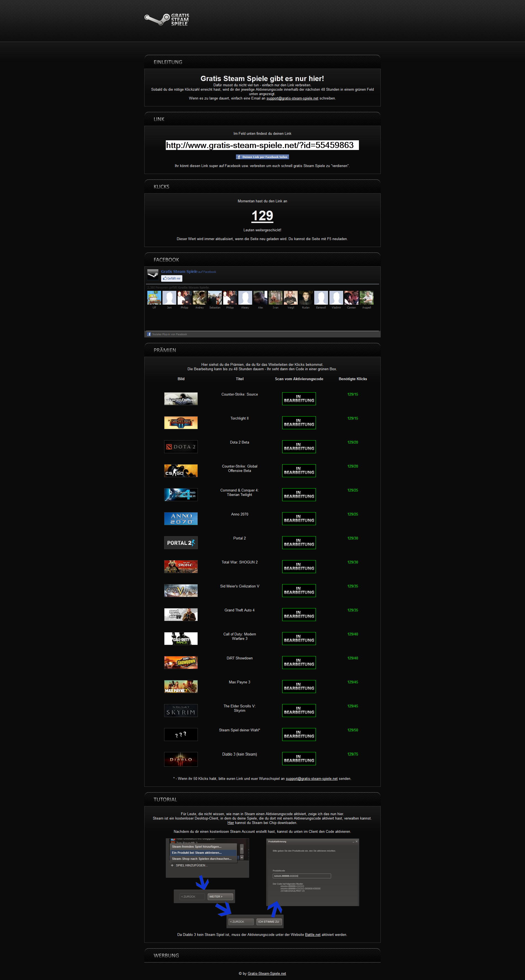Open Andrey's Facebook profile picture

199,298
